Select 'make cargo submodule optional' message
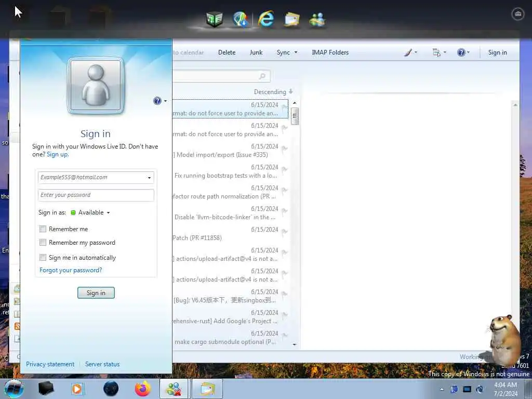 click(x=230, y=338)
